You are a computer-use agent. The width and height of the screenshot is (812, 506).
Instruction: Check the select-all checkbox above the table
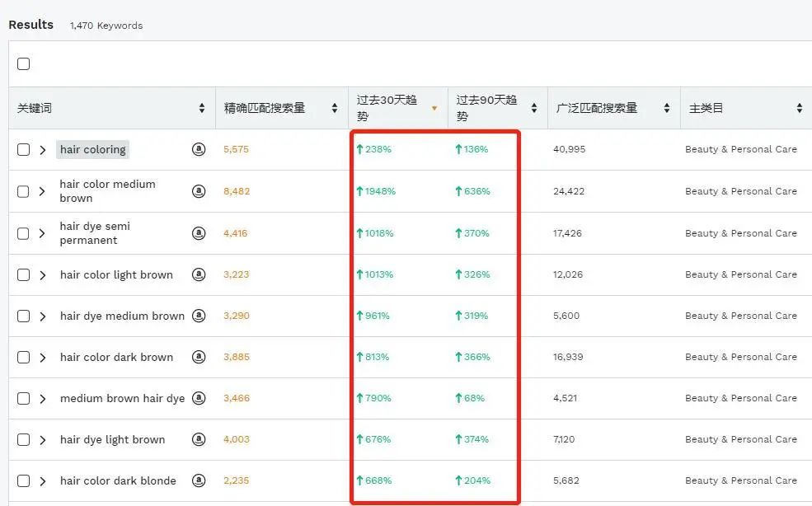point(24,63)
